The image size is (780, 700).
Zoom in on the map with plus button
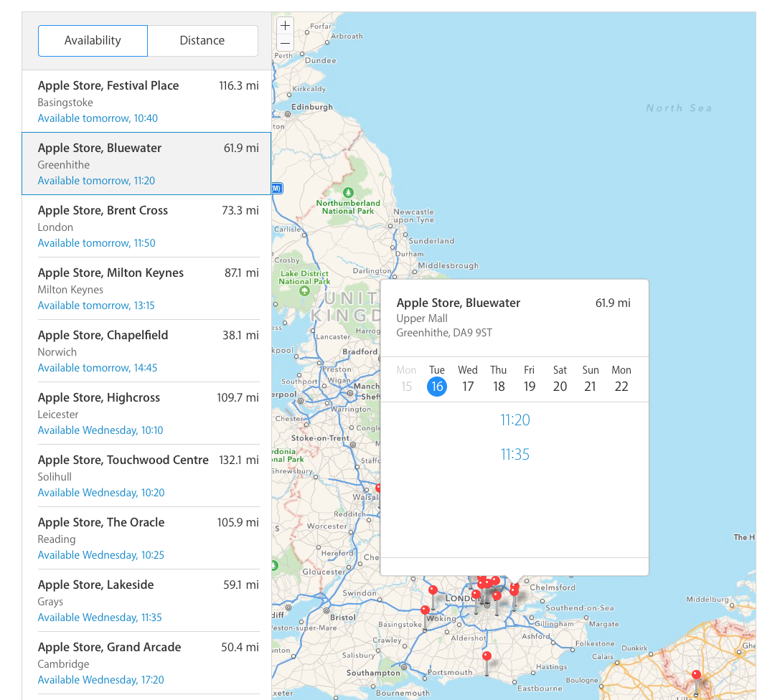285,25
